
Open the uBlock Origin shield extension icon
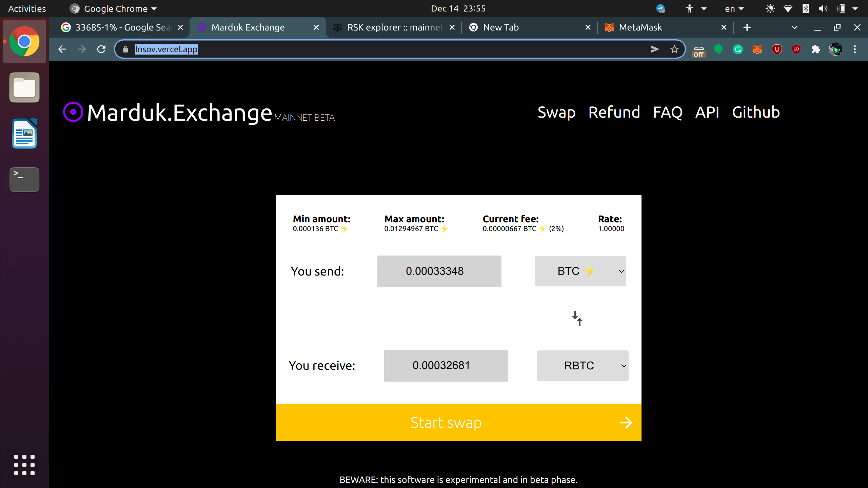pos(796,49)
